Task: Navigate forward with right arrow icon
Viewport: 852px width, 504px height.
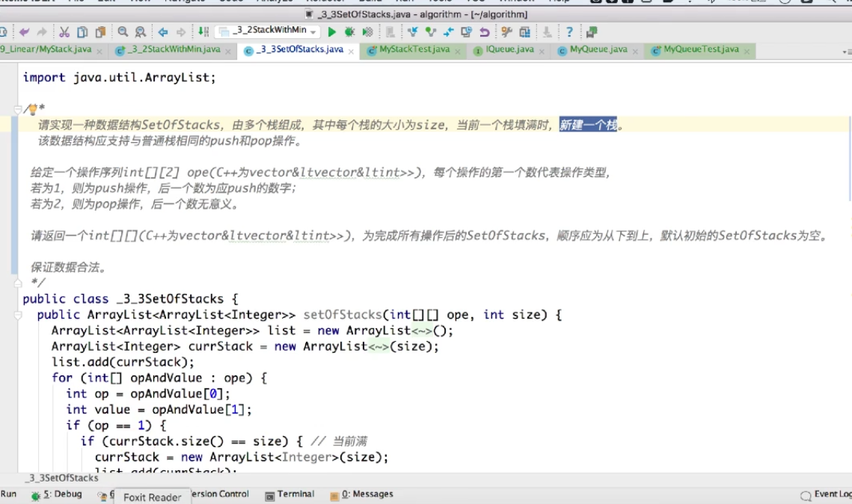Action: pyautogui.click(x=181, y=32)
